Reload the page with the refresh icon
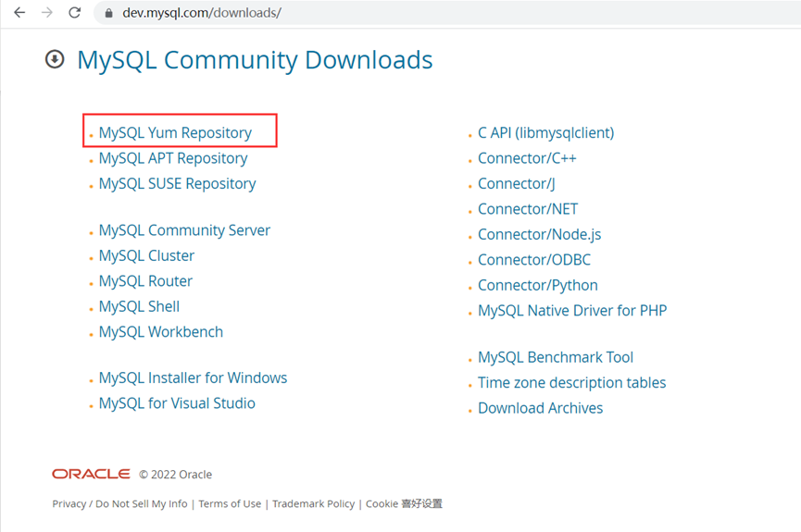This screenshot has height=532, width=801. pos(75,13)
